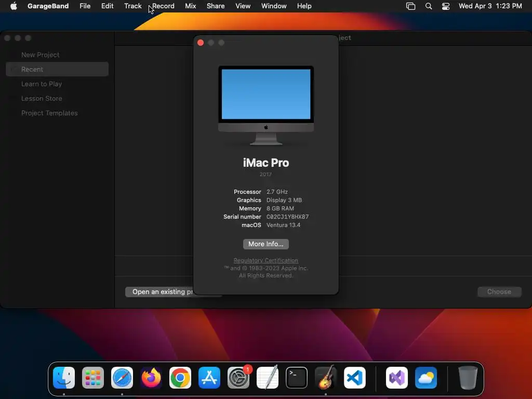Open Spotlight search in the menu bar
Screen dimensions: 532x399
point(429,6)
